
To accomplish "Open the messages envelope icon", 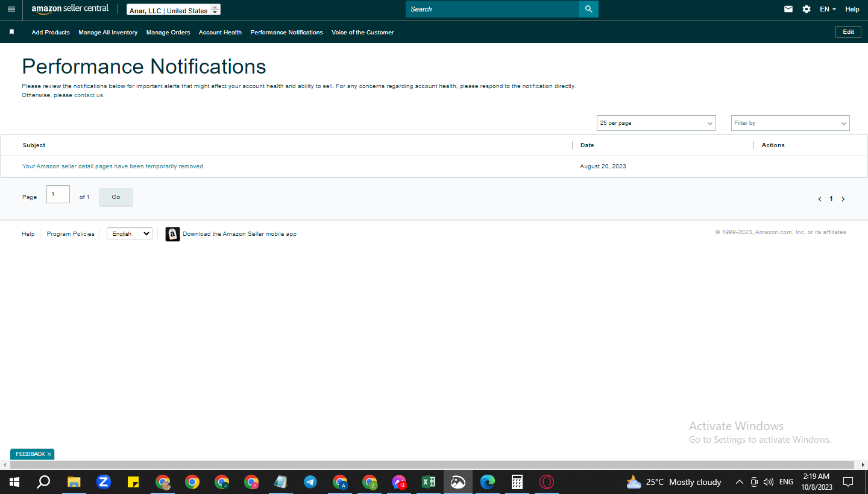I will point(788,9).
